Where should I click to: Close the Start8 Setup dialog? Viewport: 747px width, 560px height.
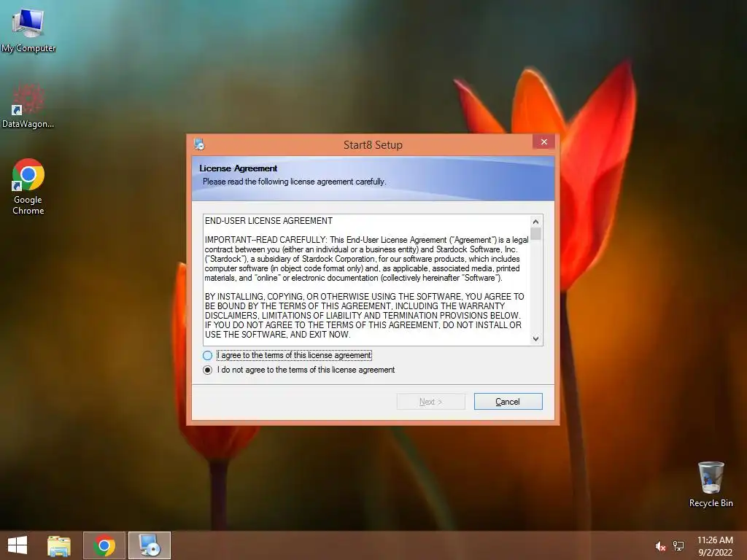point(543,142)
